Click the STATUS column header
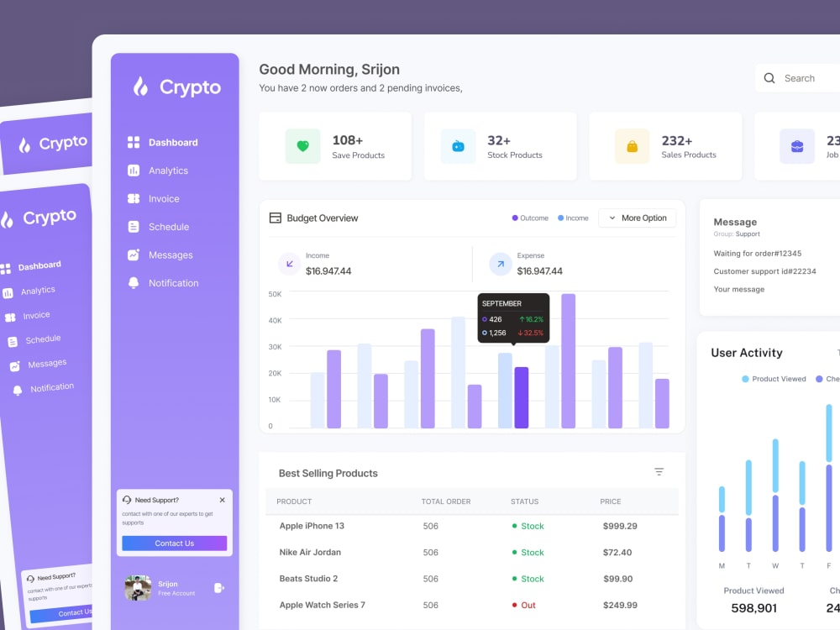 pos(524,501)
